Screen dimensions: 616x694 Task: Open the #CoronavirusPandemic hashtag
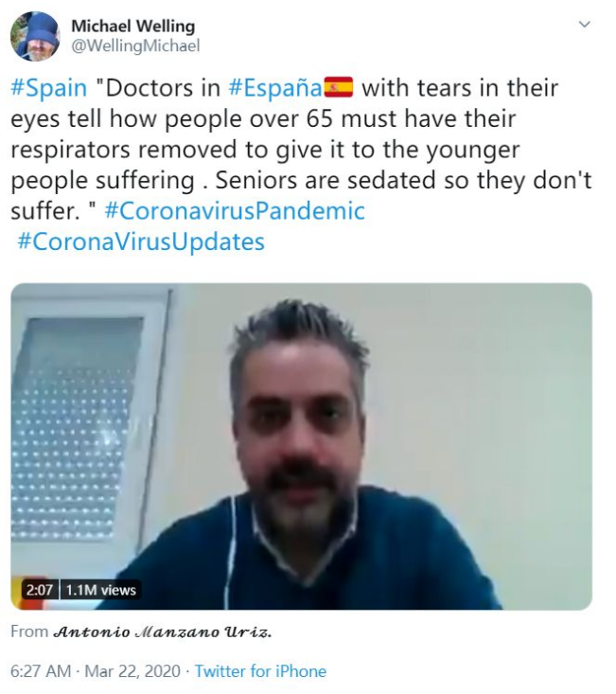click(x=235, y=210)
